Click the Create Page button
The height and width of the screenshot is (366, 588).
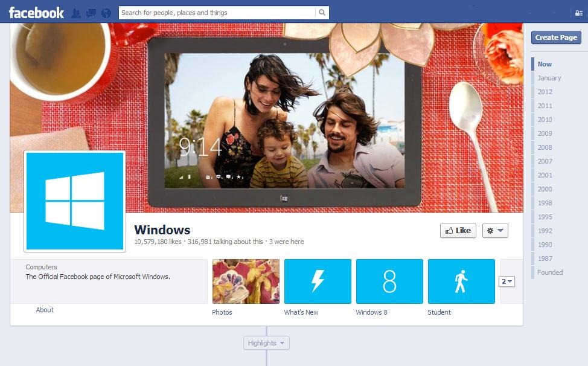pos(556,37)
